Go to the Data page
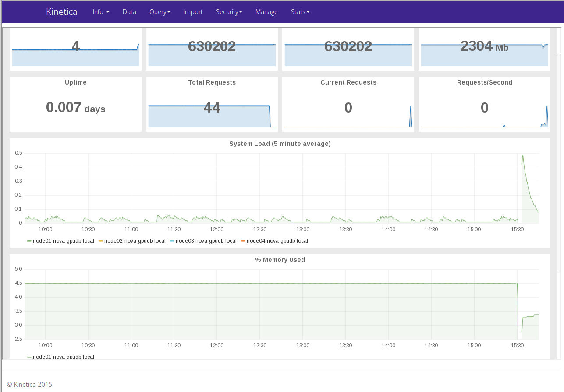The width and height of the screenshot is (564, 392). tap(129, 12)
